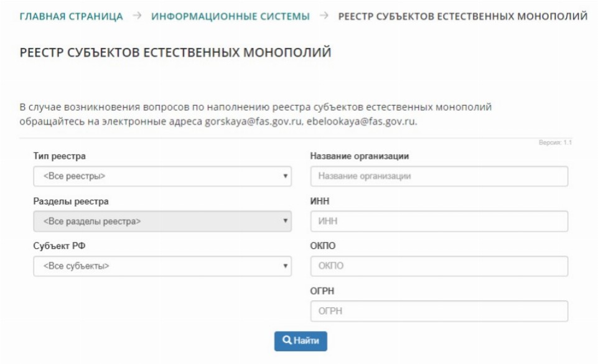Click the Название организации label above its field
Image resolution: width=598 pixels, height=364 pixels.
[x=360, y=156]
